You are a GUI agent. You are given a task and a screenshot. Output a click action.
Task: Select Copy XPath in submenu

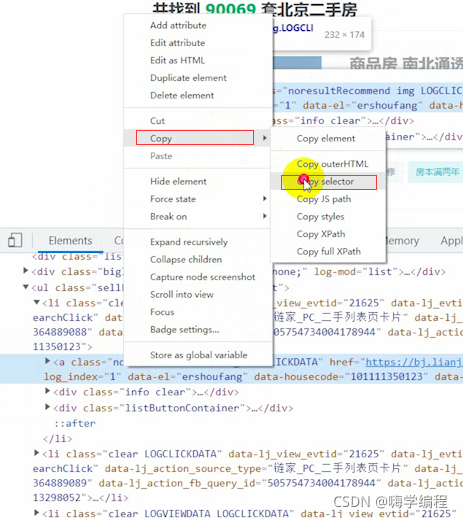click(321, 234)
